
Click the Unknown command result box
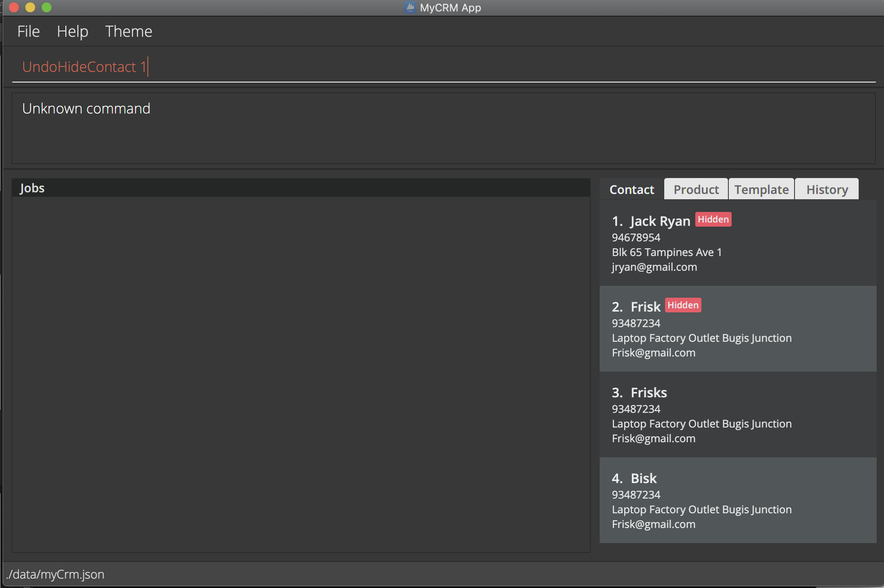coord(444,128)
